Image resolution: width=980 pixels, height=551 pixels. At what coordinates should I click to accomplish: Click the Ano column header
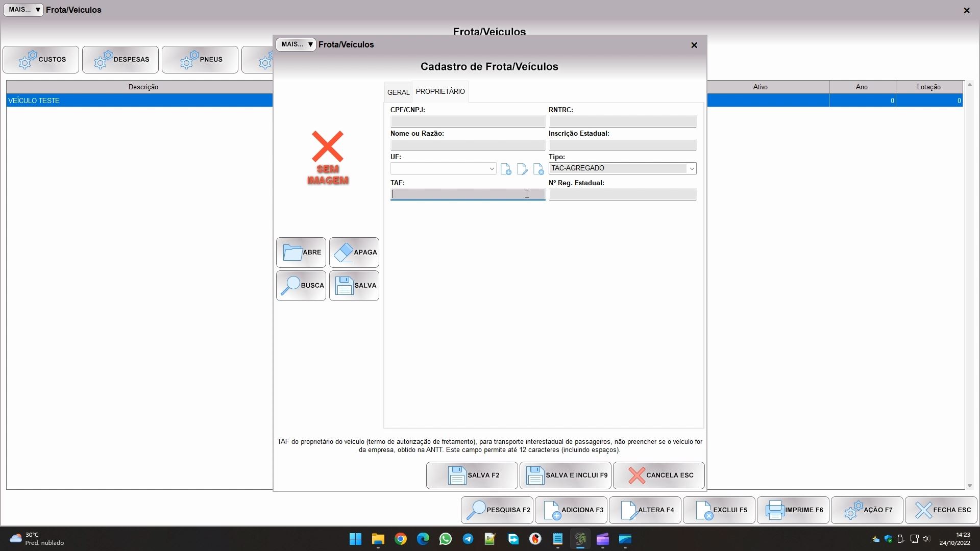(x=862, y=87)
